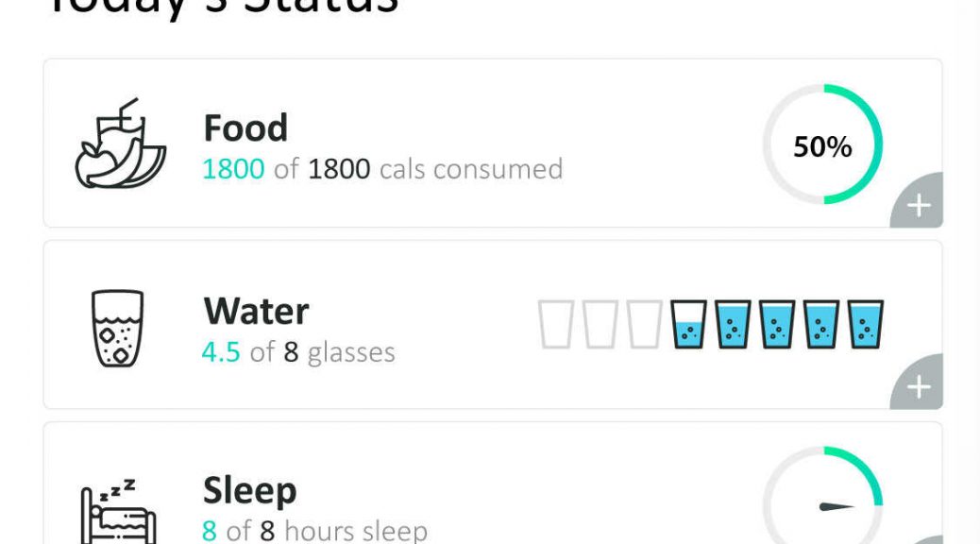This screenshot has width=980, height=544.
Task: Tap the half-filled water glass
Action: point(689,324)
